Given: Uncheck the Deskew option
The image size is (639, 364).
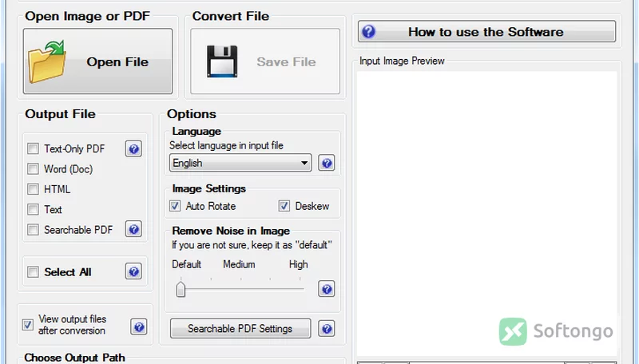Looking at the screenshot, I should point(284,206).
